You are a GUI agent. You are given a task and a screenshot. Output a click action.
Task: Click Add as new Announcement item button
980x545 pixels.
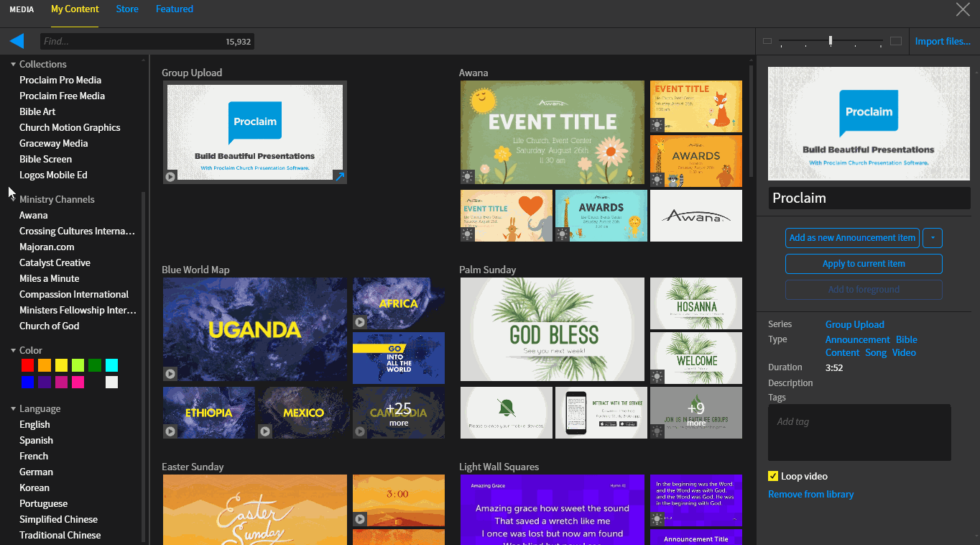(x=852, y=238)
